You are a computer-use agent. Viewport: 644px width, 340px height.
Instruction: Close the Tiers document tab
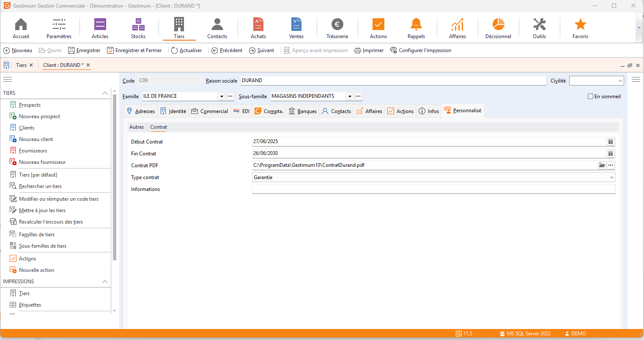click(31, 65)
